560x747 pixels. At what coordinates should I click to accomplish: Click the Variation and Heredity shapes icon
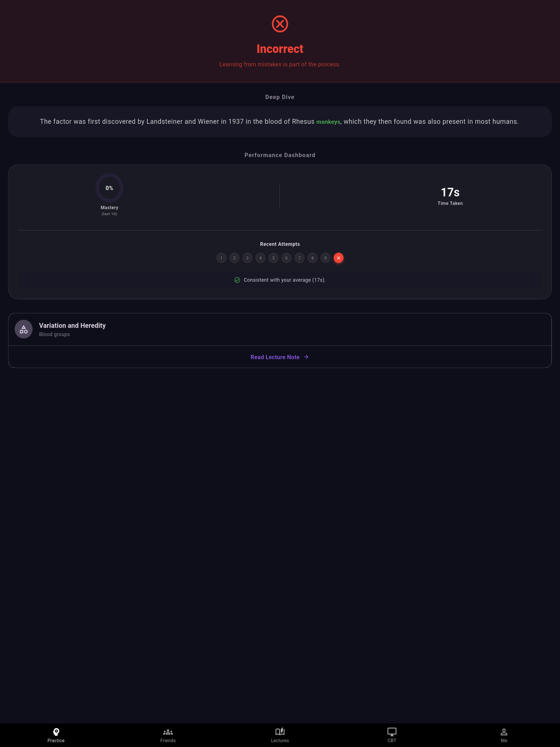[24, 329]
